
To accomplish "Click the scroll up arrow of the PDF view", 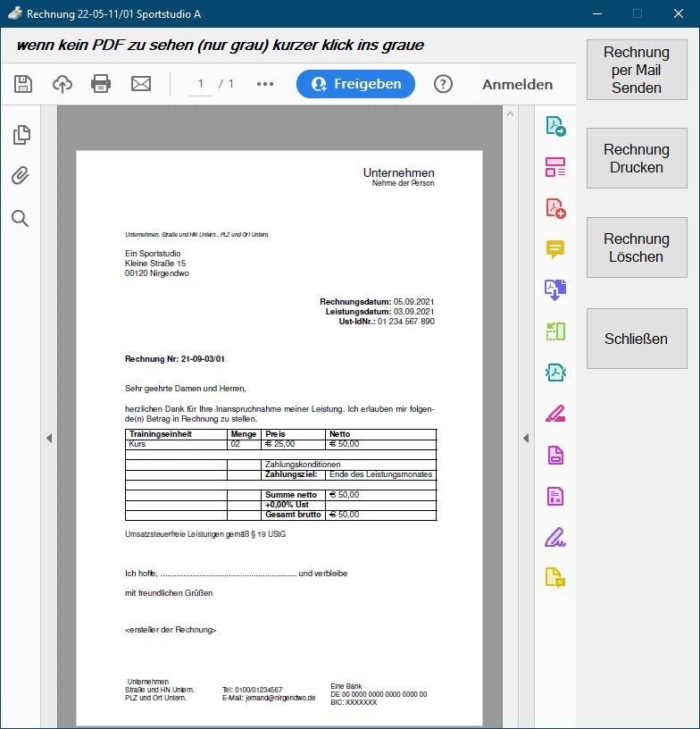I will click(510, 114).
